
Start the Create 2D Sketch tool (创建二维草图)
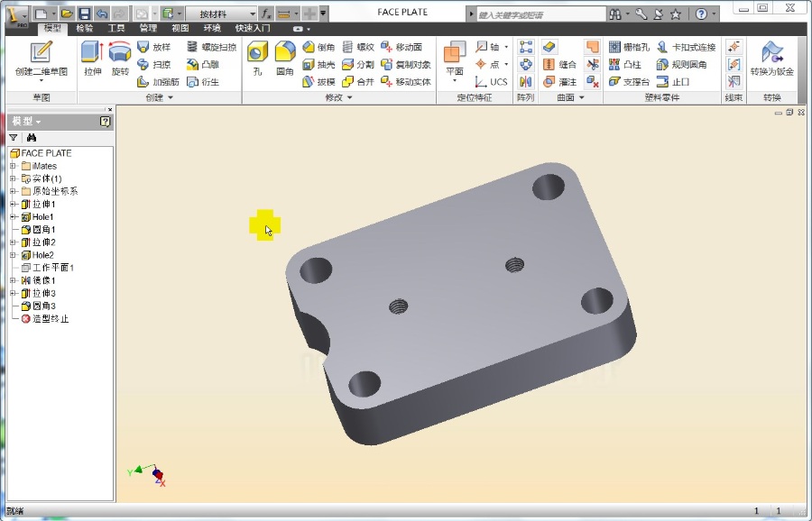tap(42, 59)
